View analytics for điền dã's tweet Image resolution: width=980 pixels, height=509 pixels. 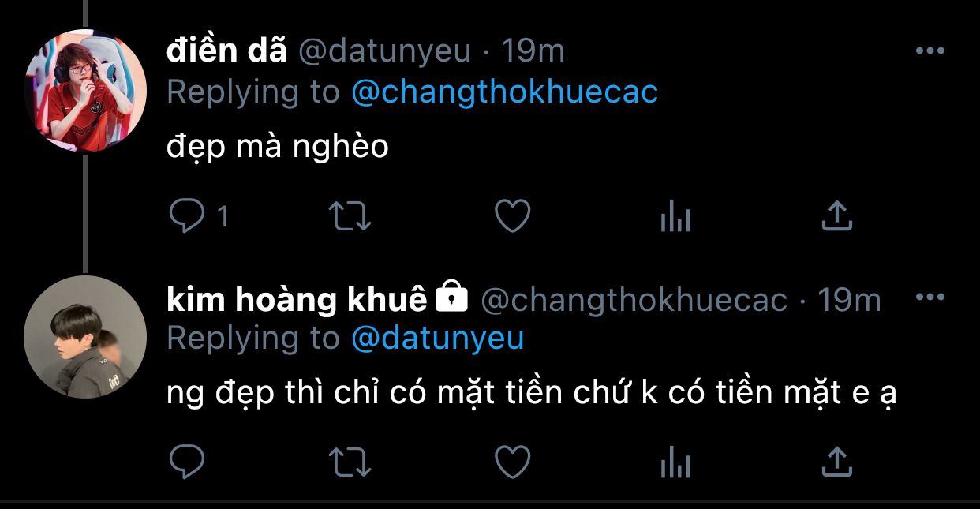tap(675, 215)
